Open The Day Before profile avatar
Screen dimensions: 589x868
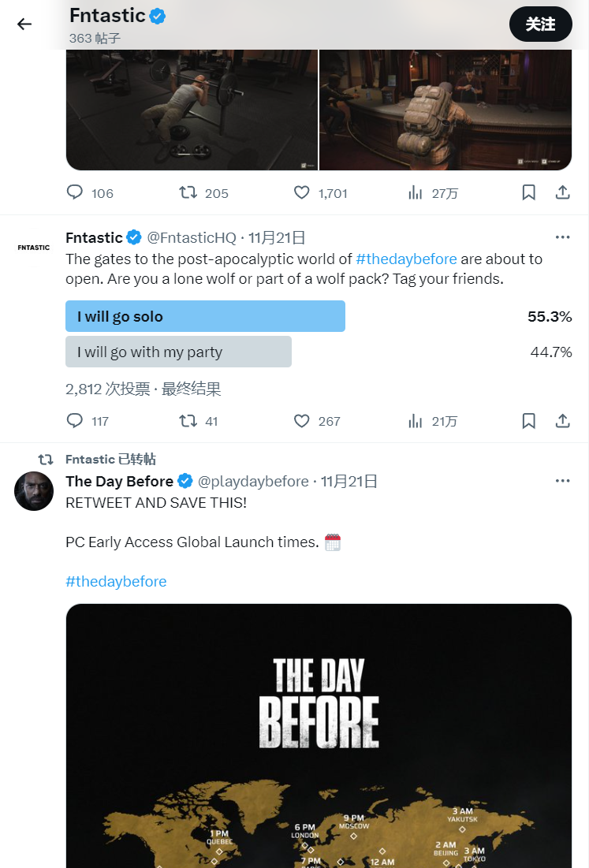click(34, 491)
